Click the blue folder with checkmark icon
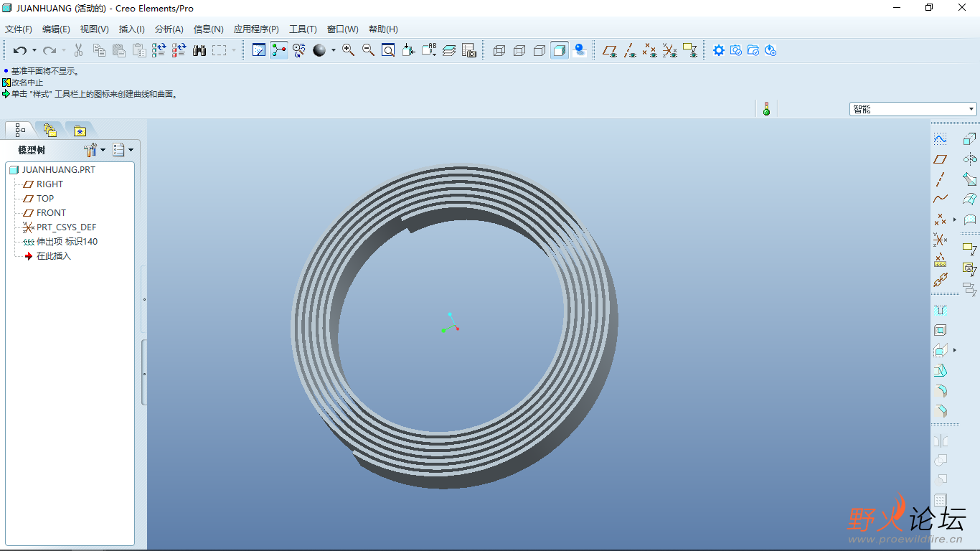The image size is (980, 551). coord(753,50)
